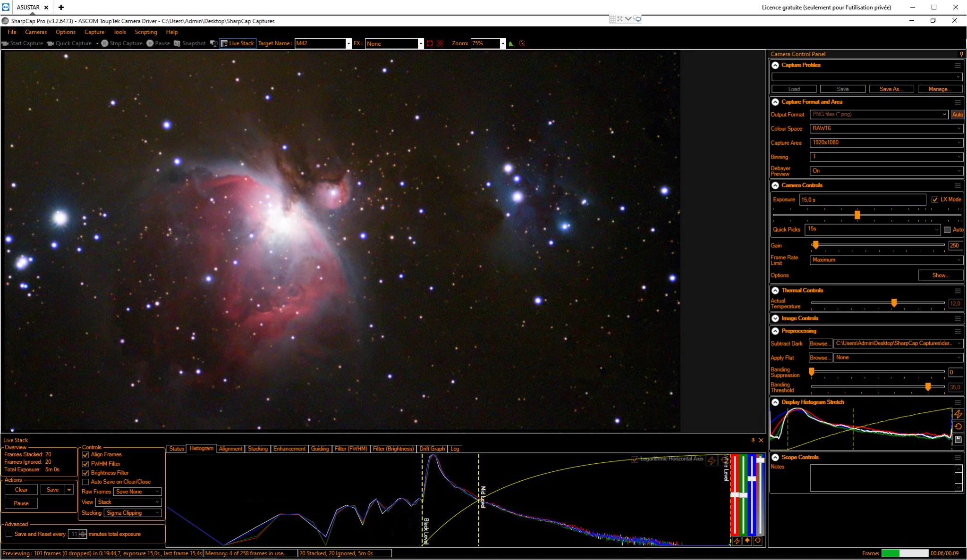Click the Clear button in Live Stack
Screen dimensions: 967x560
pos(21,490)
